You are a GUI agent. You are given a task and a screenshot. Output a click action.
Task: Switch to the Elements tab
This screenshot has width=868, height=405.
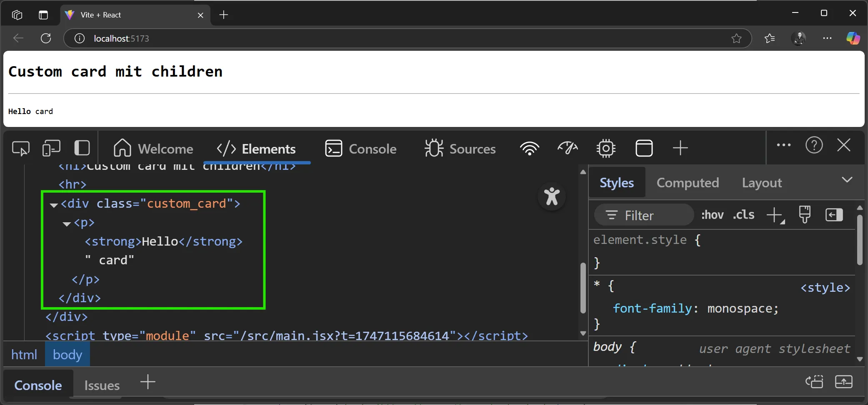pyautogui.click(x=256, y=149)
